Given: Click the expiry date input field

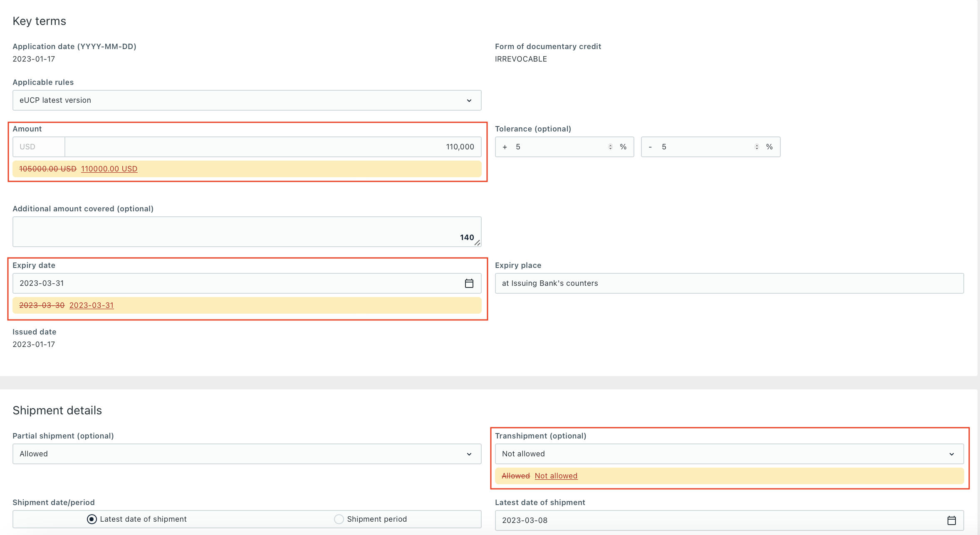Looking at the screenshot, I should (x=247, y=283).
